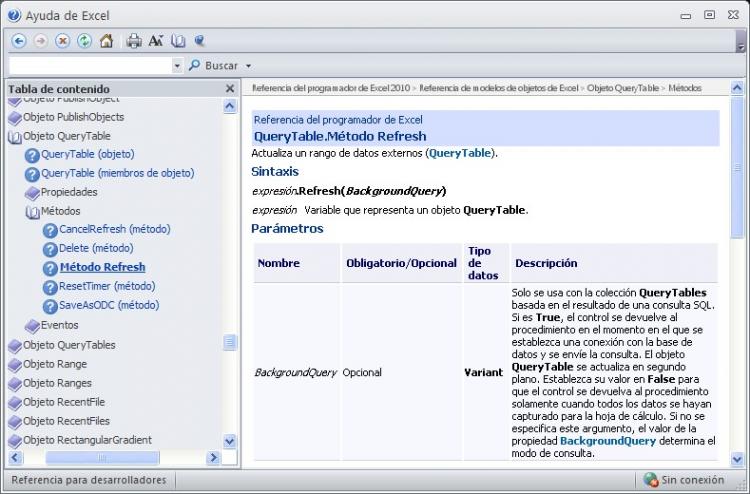Click the book icon beside Eventos
Image resolution: width=750 pixels, height=494 pixels.
(32, 326)
